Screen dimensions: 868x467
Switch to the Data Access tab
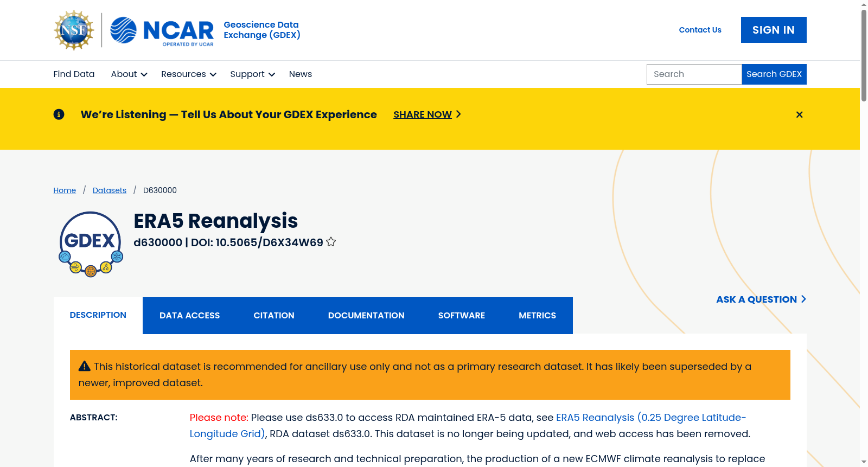coord(190,316)
